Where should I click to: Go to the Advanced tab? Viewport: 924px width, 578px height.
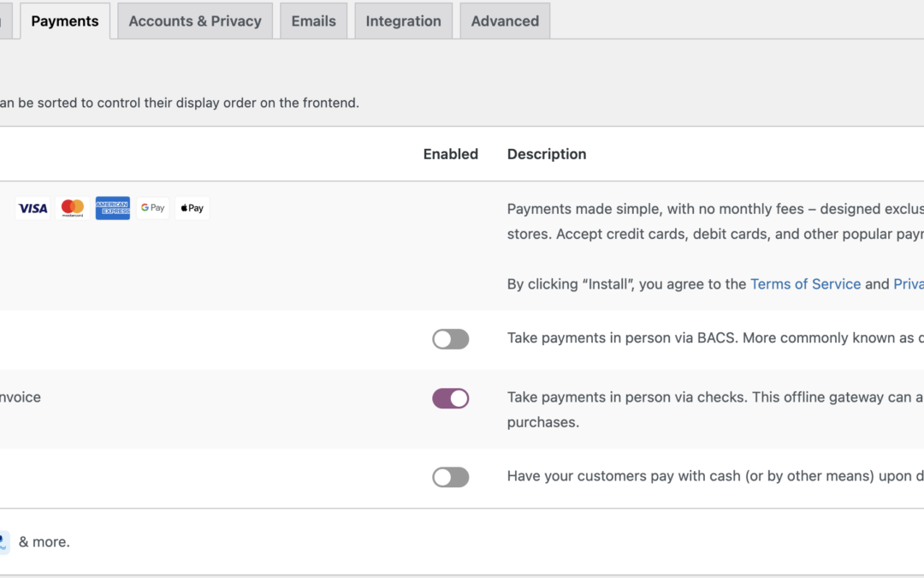pos(505,21)
